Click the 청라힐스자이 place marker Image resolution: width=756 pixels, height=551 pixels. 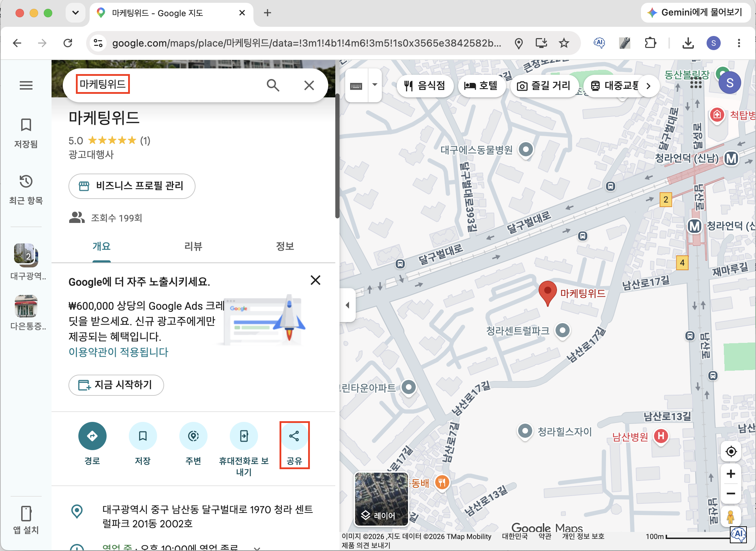tap(525, 431)
